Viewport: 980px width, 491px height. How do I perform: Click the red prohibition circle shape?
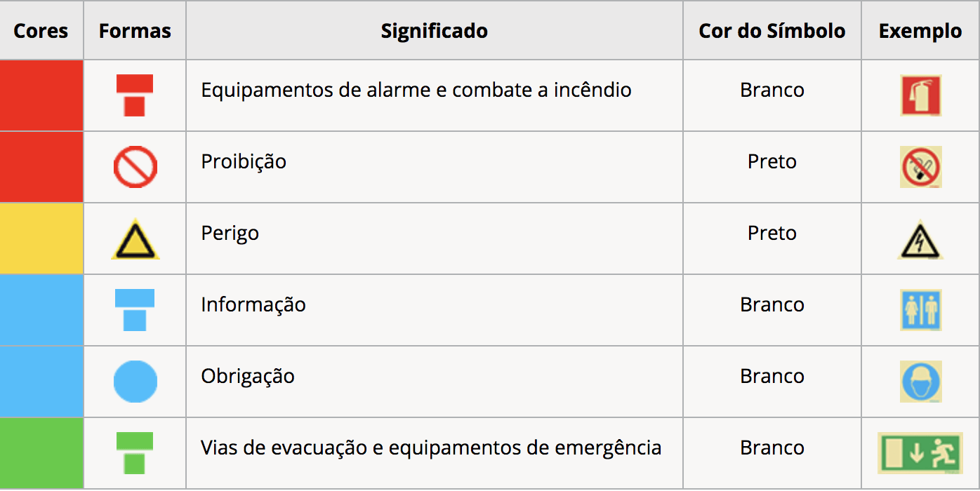[x=135, y=168]
